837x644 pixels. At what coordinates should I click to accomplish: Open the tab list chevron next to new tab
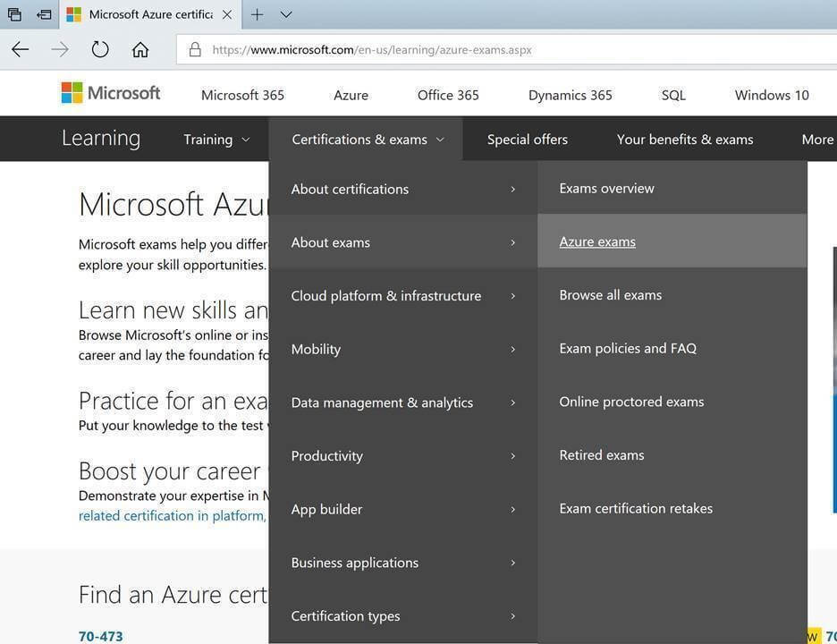click(286, 14)
